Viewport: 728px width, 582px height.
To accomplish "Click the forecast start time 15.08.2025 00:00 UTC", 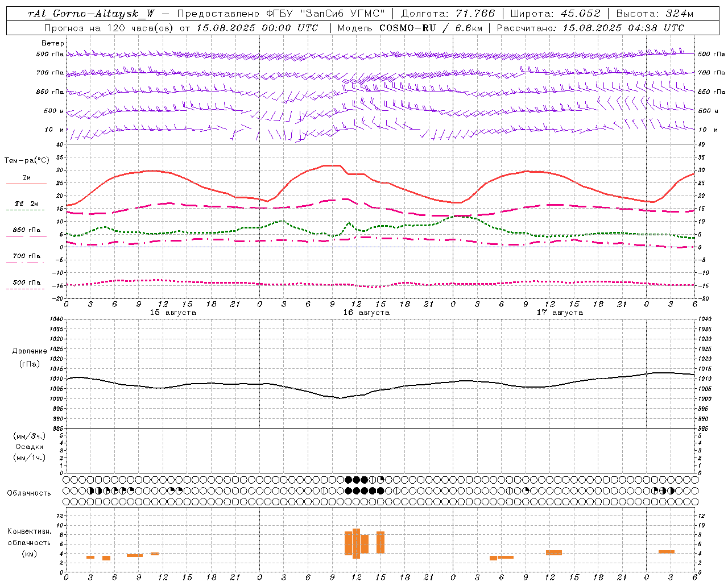I will click(x=257, y=28).
